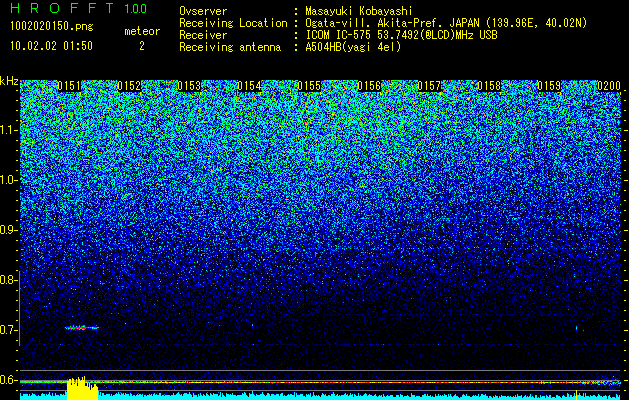
Task: Click the date stamp 10.02.02 01:50
Action: (x=51, y=46)
